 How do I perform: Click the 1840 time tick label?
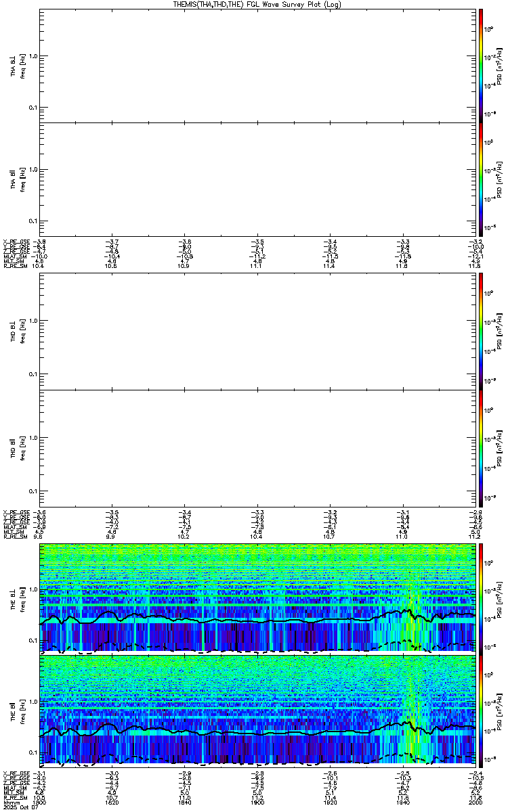(x=185, y=803)
